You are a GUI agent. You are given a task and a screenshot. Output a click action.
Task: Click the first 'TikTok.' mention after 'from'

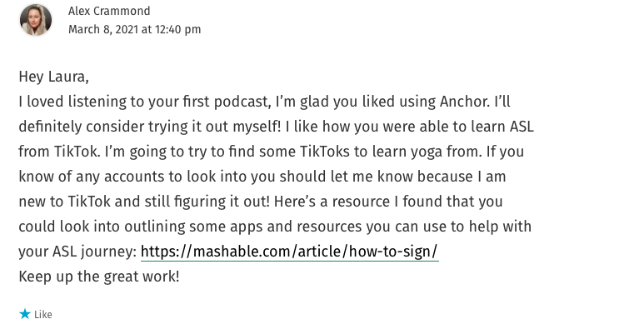[x=77, y=152]
